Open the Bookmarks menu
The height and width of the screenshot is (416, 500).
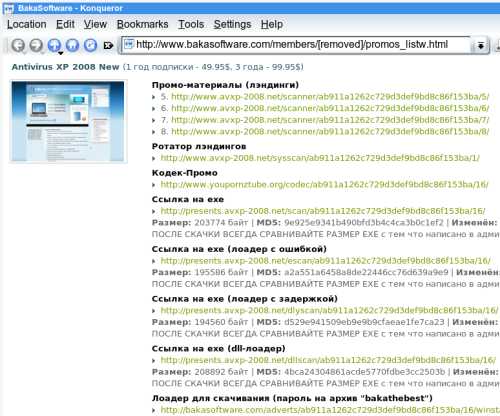(x=142, y=24)
